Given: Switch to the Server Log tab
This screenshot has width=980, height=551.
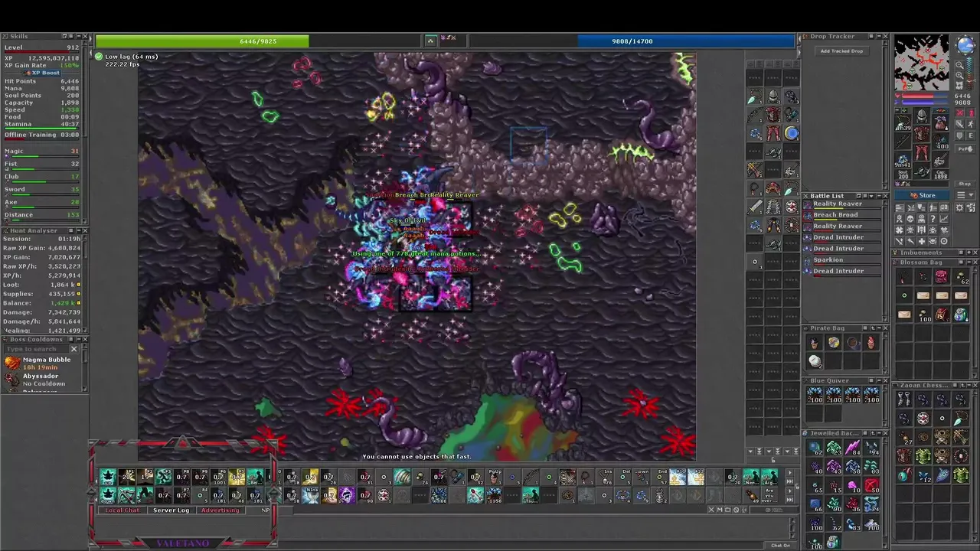Looking at the screenshot, I should [x=171, y=510].
